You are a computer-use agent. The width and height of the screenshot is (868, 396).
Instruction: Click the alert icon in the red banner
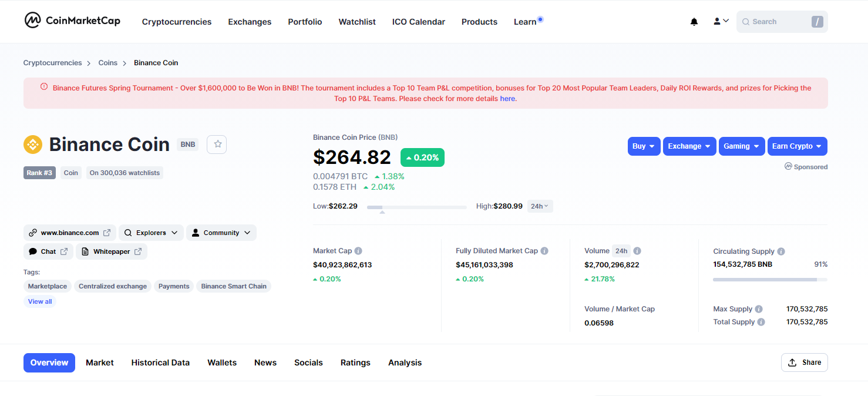[x=44, y=87]
